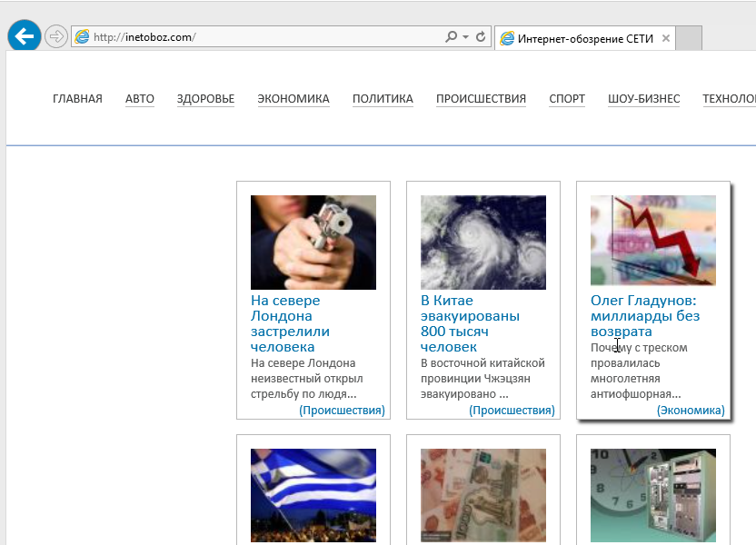The image size is (756, 545).
Task: Click the browser Back arrow button
Action: click(25, 36)
